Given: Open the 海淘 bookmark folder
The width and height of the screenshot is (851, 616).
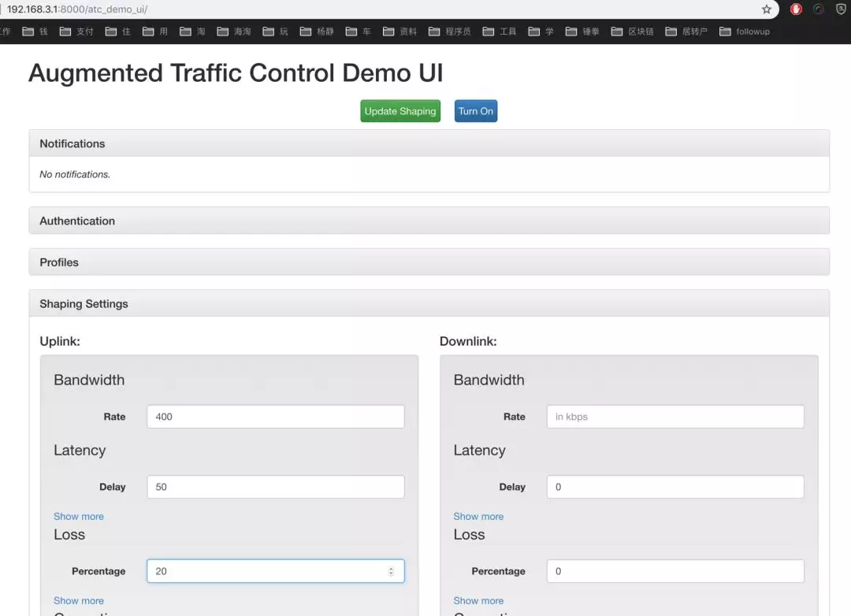Looking at the screenshot, I should [x=234, y=32].
